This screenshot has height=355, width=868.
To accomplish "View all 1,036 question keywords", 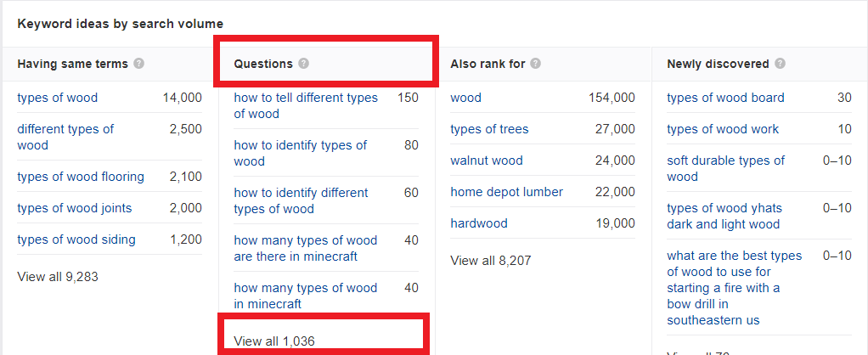I will pyautogui.click(x=274, y=341).
